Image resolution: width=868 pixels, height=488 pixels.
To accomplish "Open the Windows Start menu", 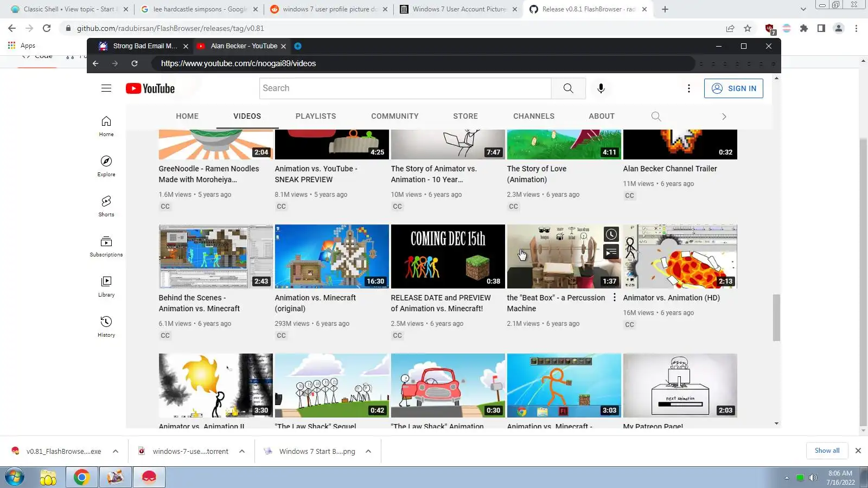I will 15,477.
